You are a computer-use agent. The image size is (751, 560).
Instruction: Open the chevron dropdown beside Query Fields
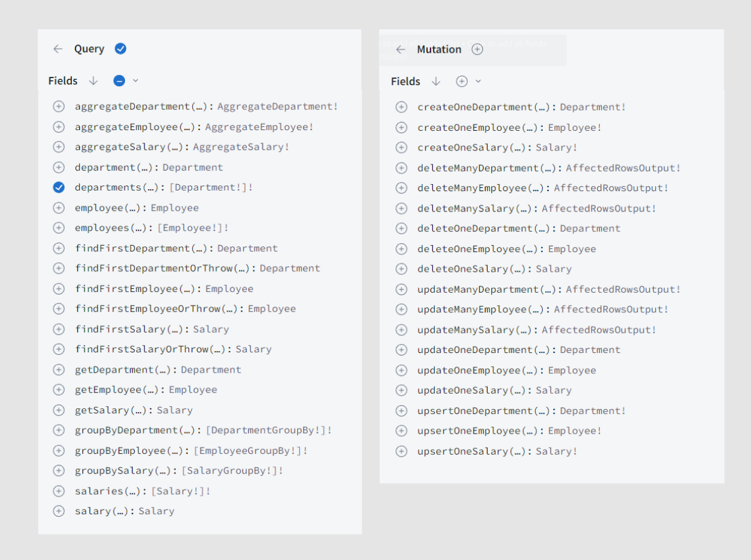pos(136,81)
